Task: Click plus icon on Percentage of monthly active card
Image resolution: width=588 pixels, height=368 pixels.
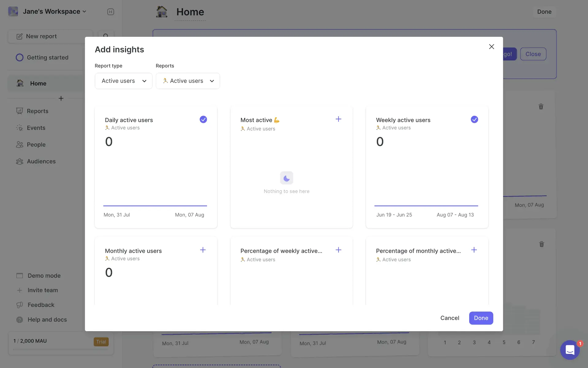Action: [x=474, y=250]
